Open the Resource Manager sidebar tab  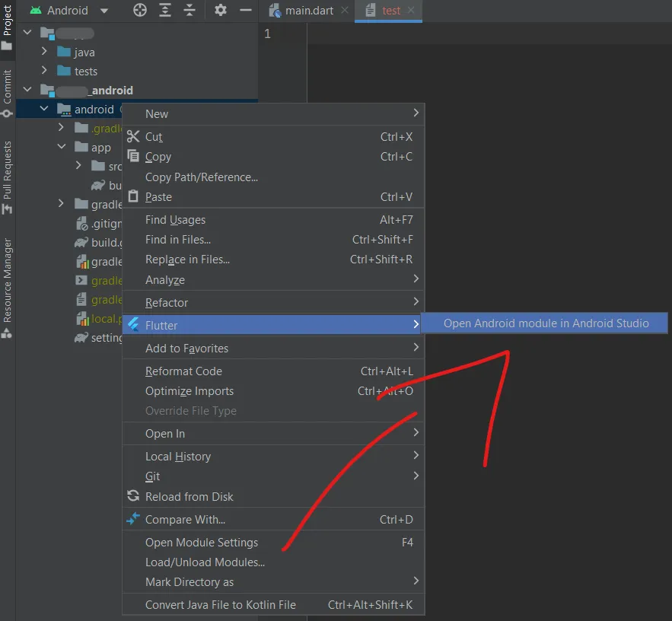[7, 288]
